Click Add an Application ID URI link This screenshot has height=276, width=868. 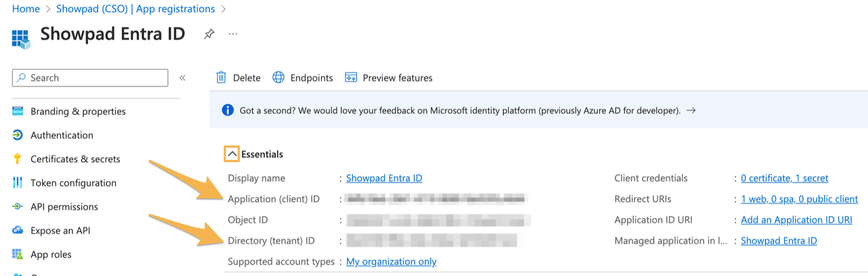tap(797, 220)
